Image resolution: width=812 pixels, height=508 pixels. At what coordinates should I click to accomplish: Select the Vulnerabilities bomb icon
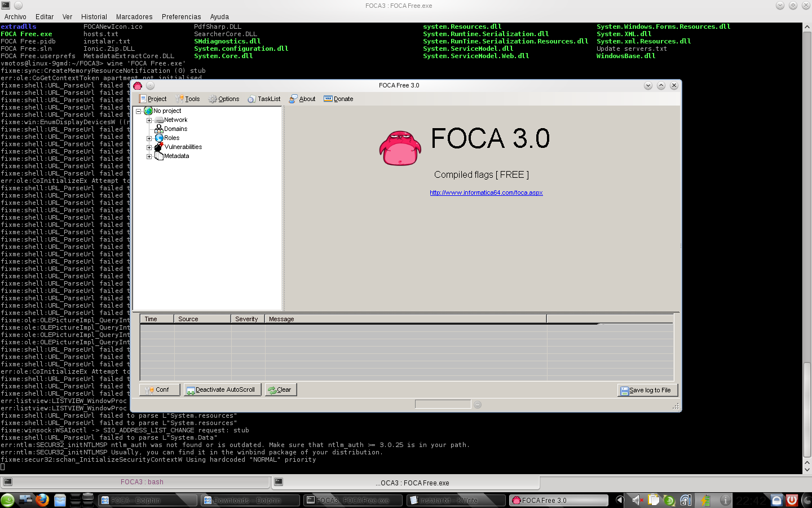pos(157,147)
